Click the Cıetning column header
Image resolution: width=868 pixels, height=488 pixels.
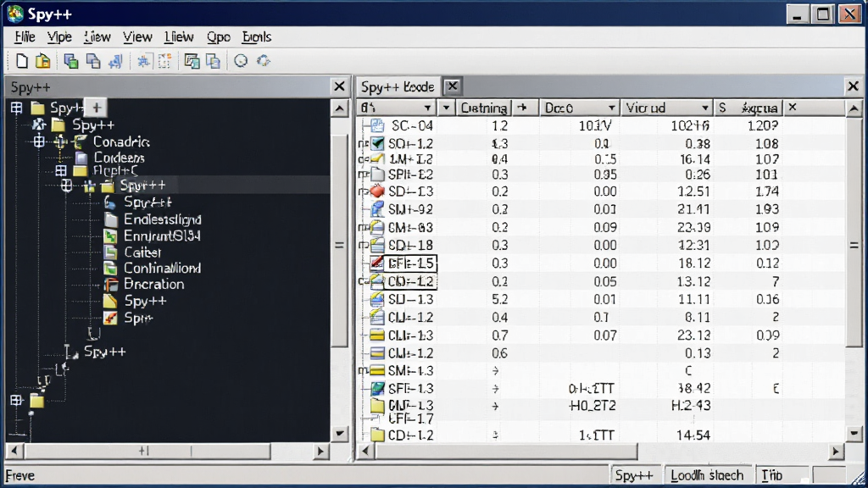coord(484,108)
